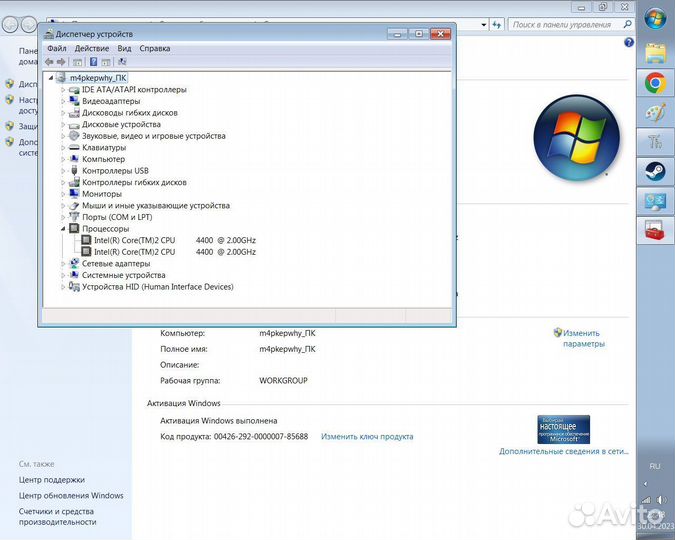Select the second Intel Core2 CPU 4400 entry

(x=175, y=252)
